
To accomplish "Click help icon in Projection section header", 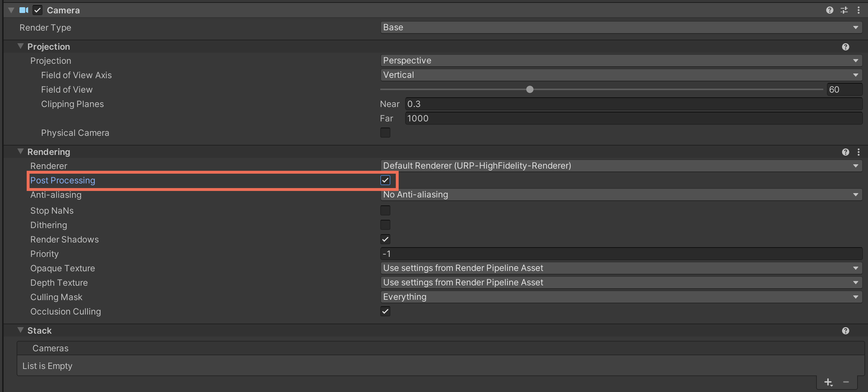I will (845, 47).
